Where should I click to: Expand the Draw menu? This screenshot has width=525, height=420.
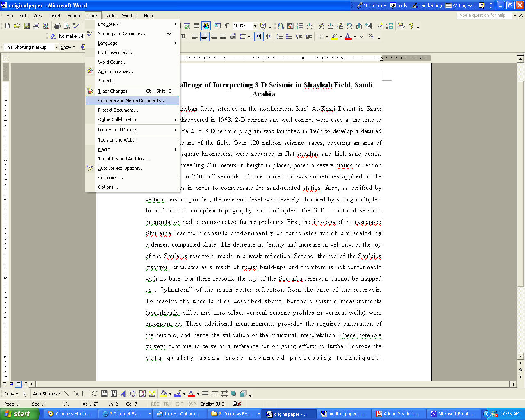11,394
